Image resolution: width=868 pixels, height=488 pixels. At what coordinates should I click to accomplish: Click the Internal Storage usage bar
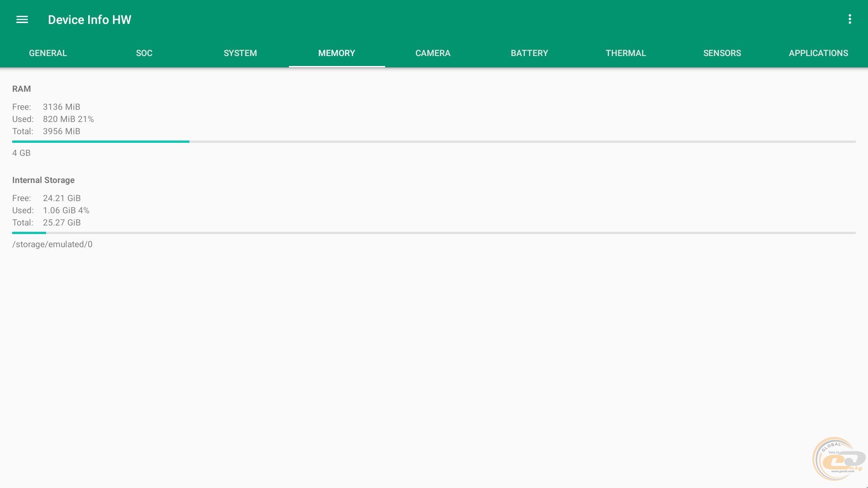[x=433, y=233]
